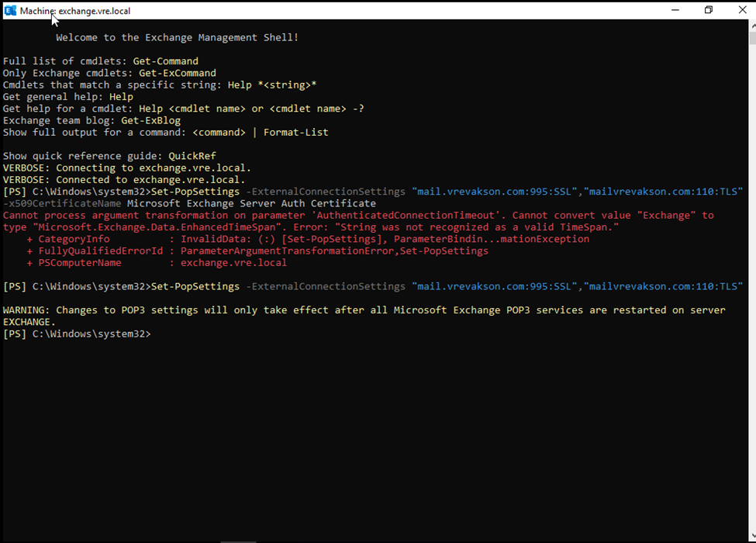Click the vertical scrollbar down arrow
This screenshot has height=543, width=756.
click(x=751, y=536)
